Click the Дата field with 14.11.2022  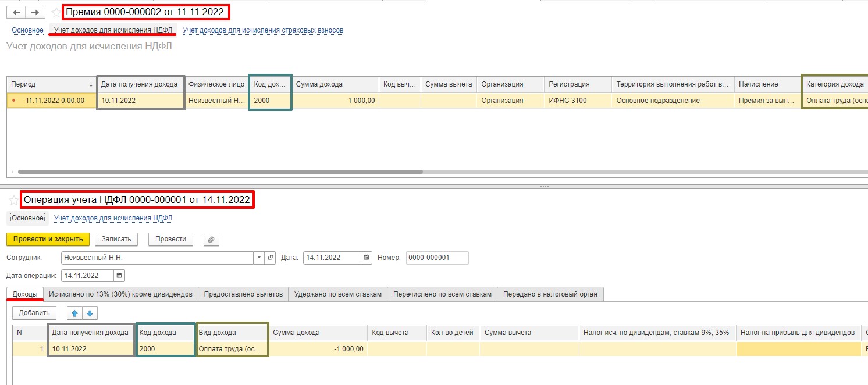tap(332, 258)
